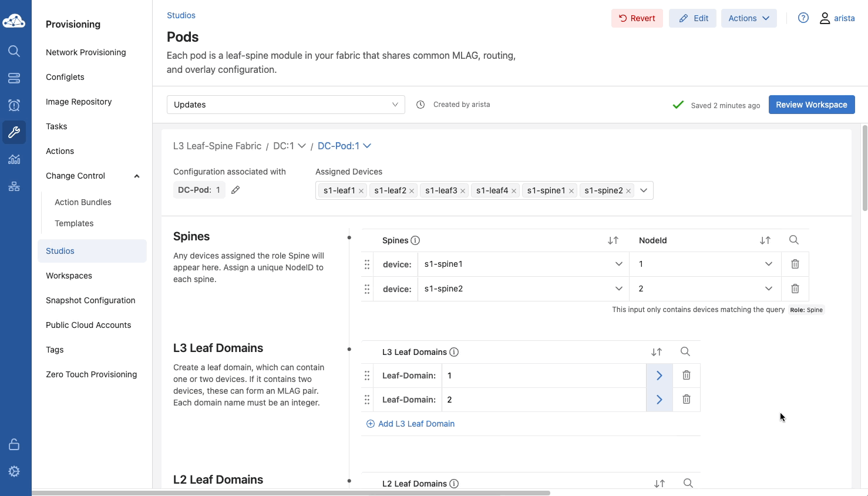Expand Leaf-Domain 1 details arrow
This screenshot has width=868, height=496.
659,376
